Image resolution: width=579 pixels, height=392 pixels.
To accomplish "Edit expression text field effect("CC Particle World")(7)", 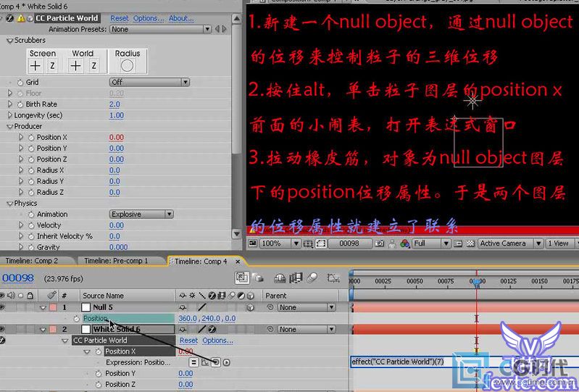I will [464, 362].
